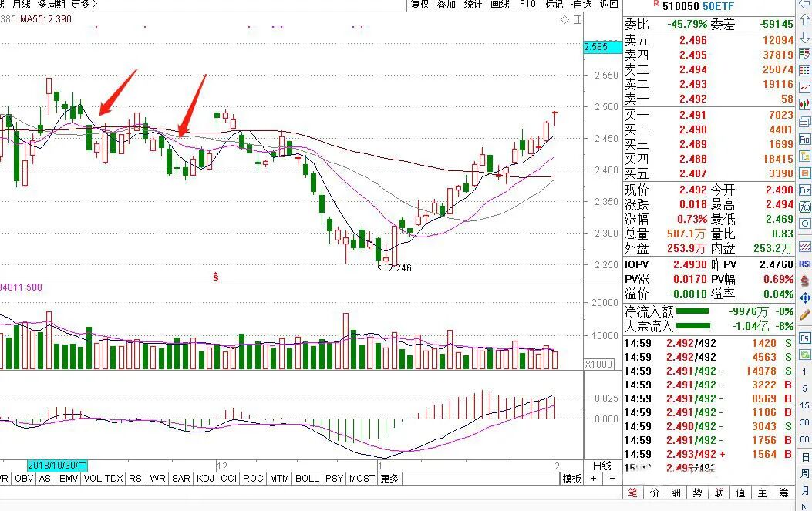
Task: Click the F10 button in top toolbar
Action: coord(527,5)
